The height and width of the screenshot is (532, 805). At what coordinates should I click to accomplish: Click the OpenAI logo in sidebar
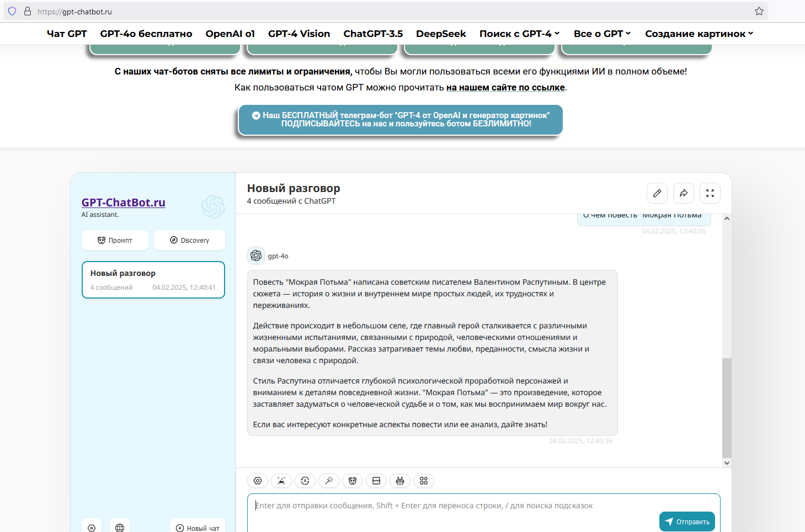coord(213,207)
